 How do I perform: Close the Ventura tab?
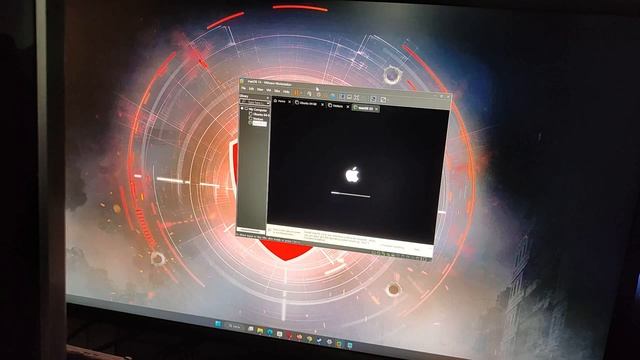pyautogui.click(x=348, y=107)
